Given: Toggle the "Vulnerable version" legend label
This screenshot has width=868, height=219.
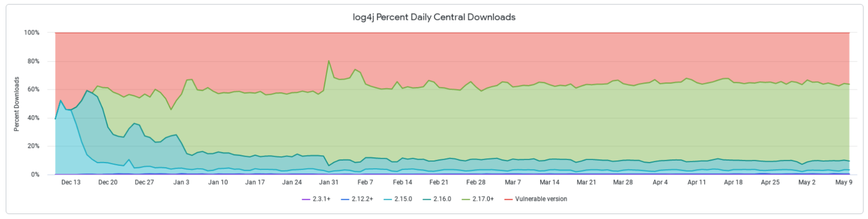Looking at the screenshot, I should pyautogui.click(x=541, y=199).
